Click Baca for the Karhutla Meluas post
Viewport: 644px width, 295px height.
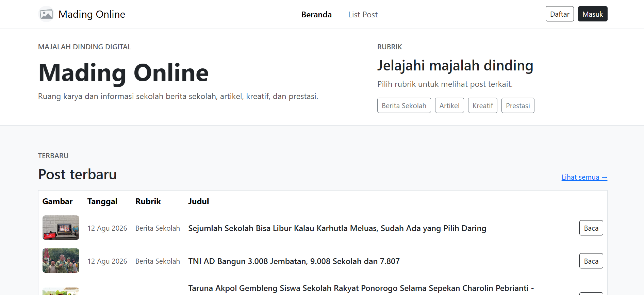click(591, 228)
